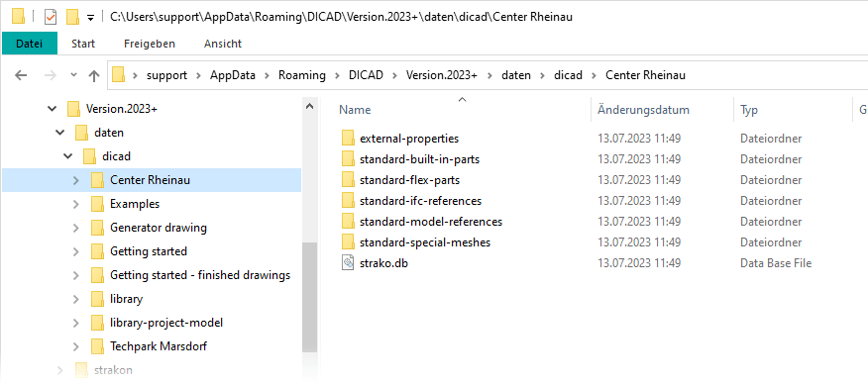
Task: Switch to the Ansicht ribbon tab
Action: click(223, 44)
